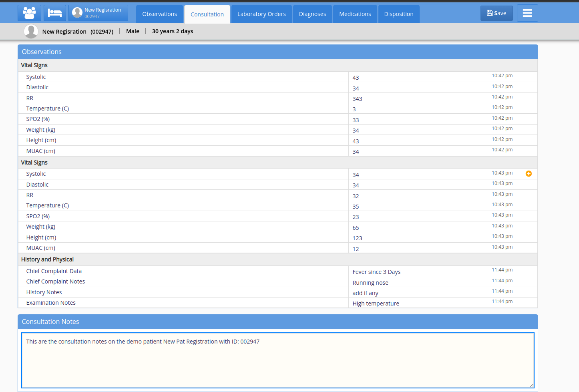Select the History Notes row label

44,292
